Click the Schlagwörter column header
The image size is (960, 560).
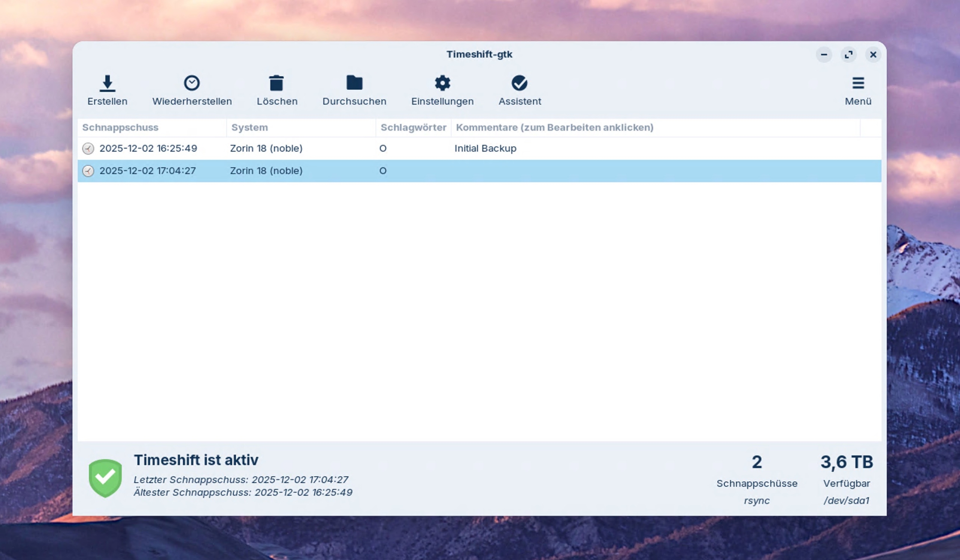click(x=413, y=128)
